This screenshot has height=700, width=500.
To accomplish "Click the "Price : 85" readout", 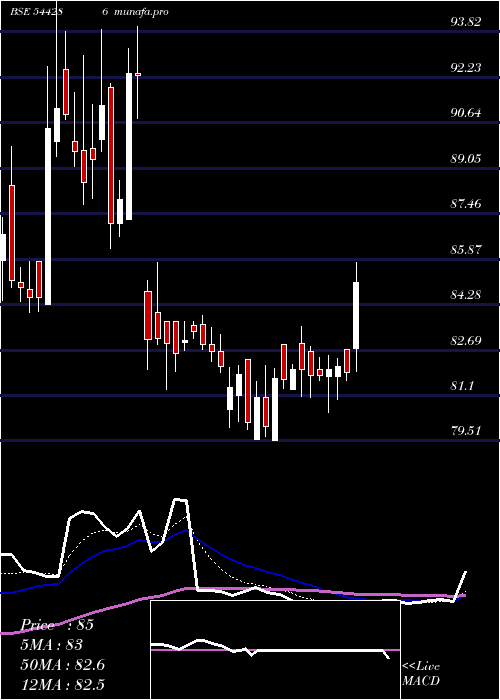I will tap(57, 625).
